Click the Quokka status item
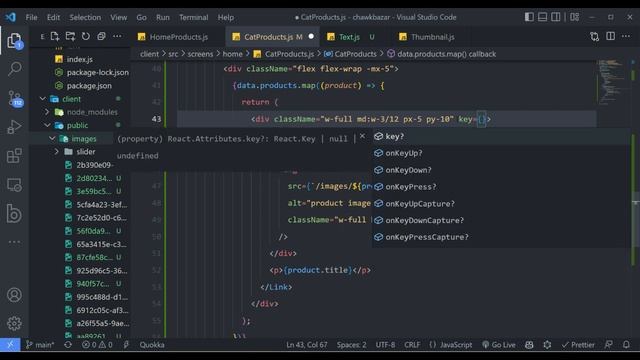 (152, 345)
